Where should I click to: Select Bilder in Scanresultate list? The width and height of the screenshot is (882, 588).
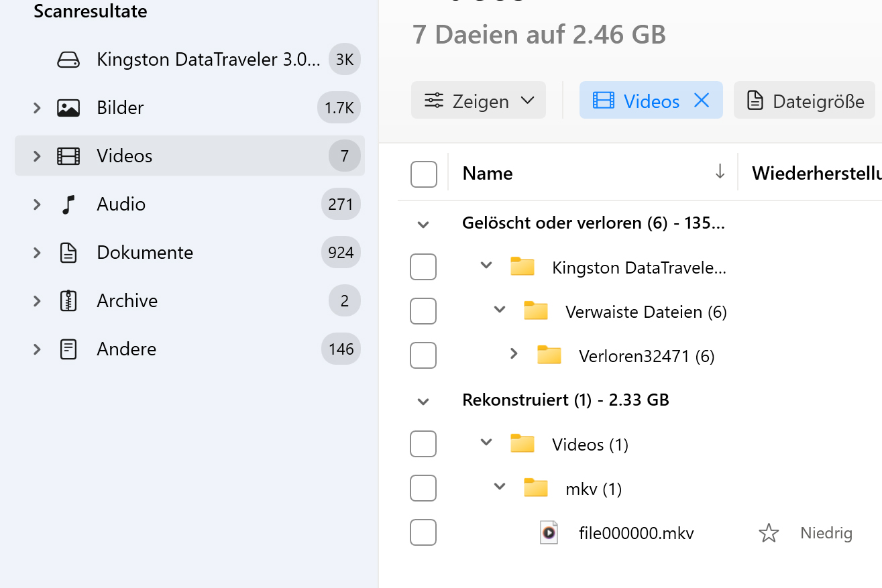pyautogui.click(x=190, y=108)
